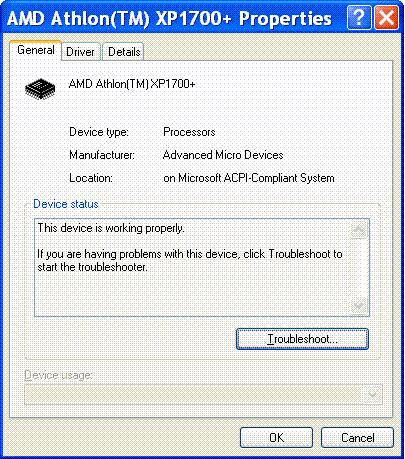Click the Troubleshoot button
Viewport: 405px width, 459px height.
[302, 339]
